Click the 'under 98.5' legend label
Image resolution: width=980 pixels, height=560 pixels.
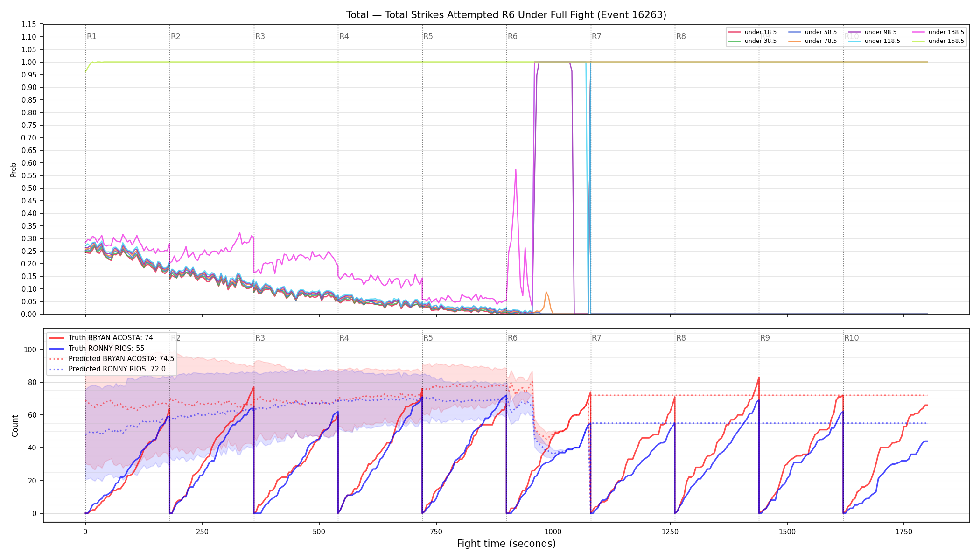click(881, 32)
